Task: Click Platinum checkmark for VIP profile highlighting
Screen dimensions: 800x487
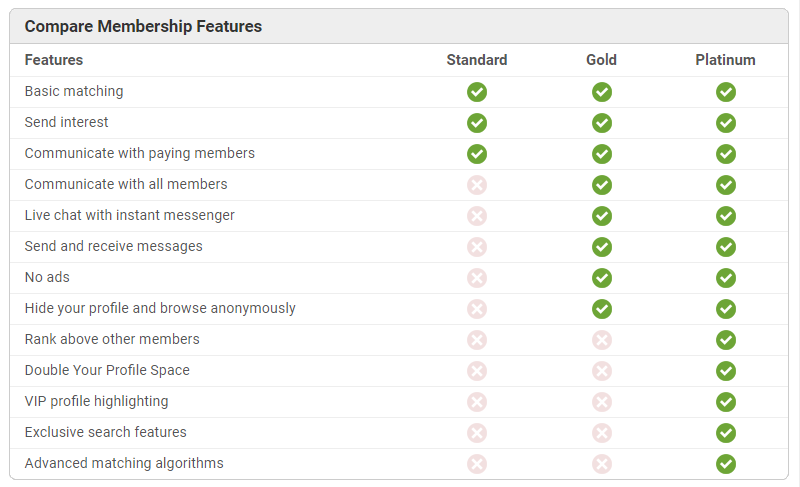Action: coord(726,402)
